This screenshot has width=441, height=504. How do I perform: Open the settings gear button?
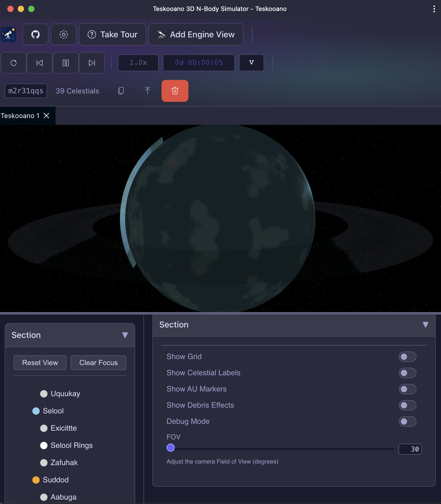click(64, 34)
